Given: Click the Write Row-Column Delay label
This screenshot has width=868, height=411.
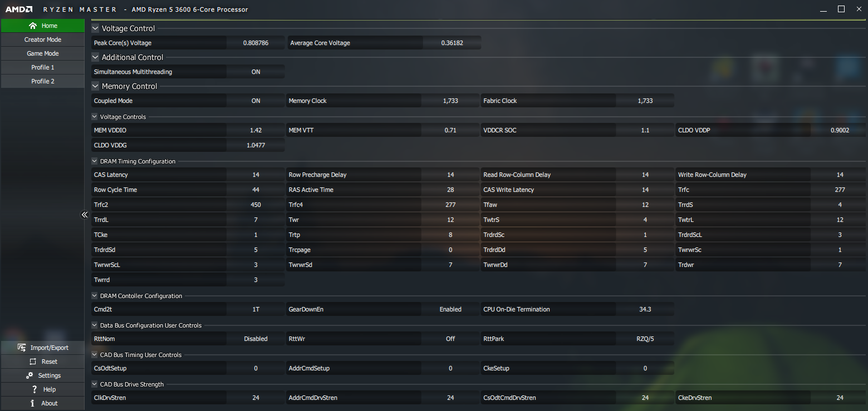Looking at the screenshot, I should 712,175.
